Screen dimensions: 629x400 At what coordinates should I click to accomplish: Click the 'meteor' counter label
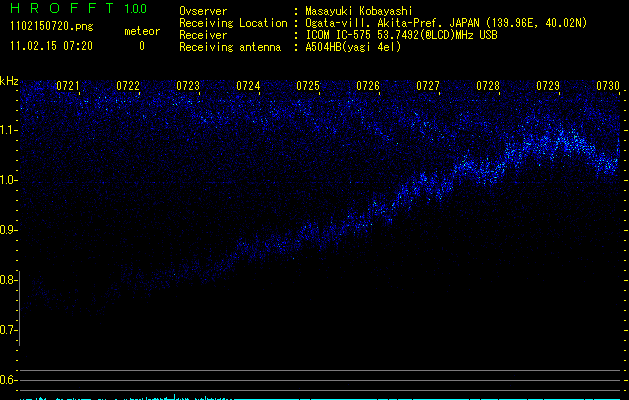(142, 31)
